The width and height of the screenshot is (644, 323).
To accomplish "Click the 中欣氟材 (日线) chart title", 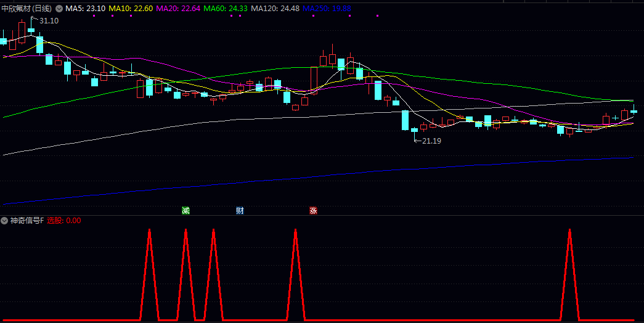I will click(27, 9).
